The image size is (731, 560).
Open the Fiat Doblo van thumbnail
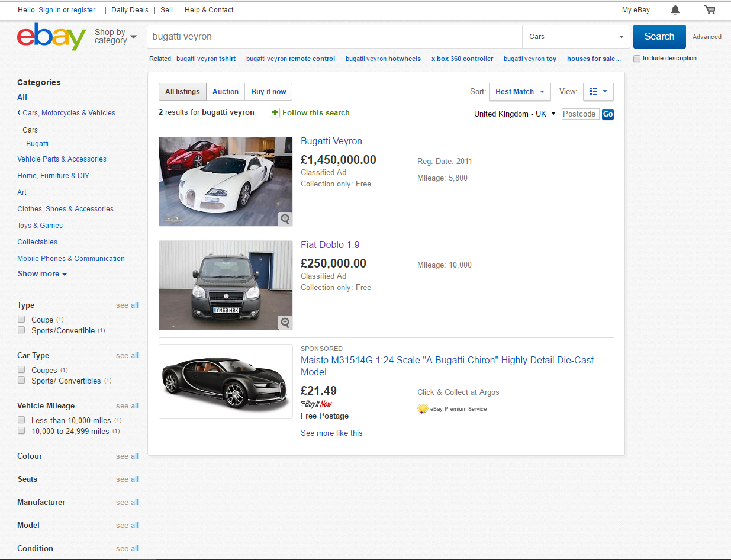pos(226,285)
